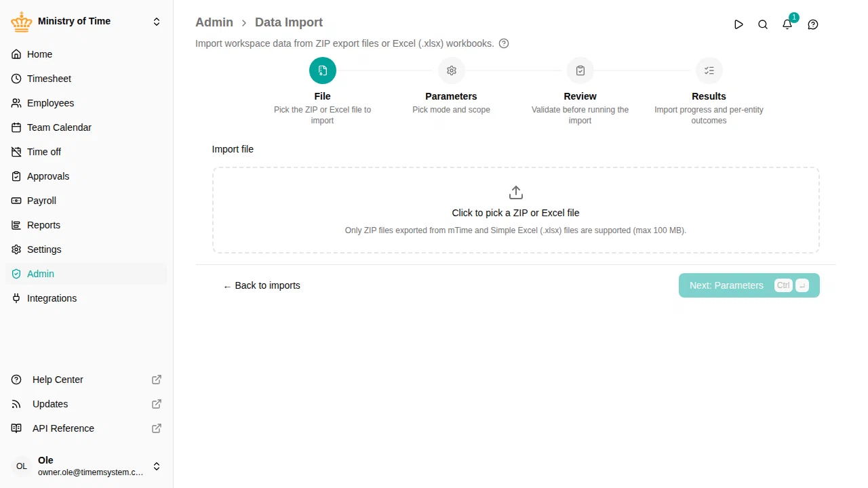The width and height of the screenshot is (868, 488).
Task: Click the Integrations plug icon
Action: point(16,298)
